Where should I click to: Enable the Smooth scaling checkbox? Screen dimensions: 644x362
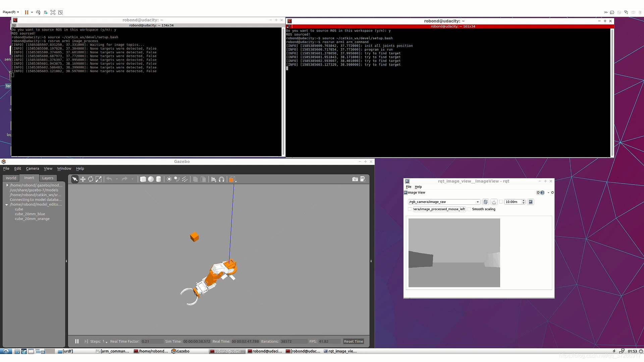pyautogui.click(x=470, y=209)
